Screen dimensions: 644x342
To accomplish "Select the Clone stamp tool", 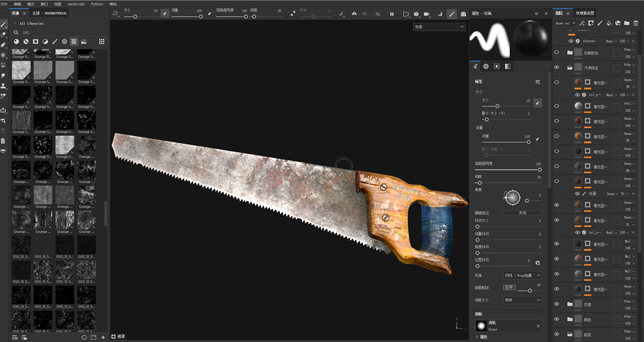I will pos(4,86).
